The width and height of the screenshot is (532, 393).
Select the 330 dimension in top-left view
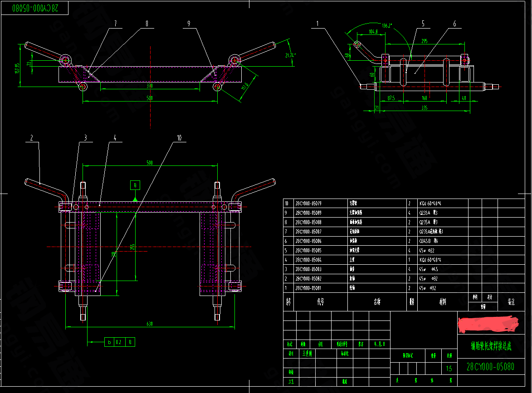149,85
